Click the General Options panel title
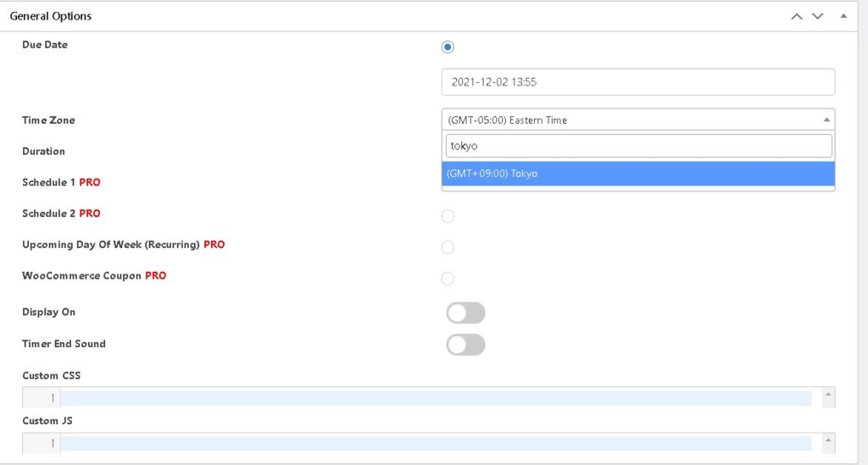The height and width of the screenshot is (465, 868). (51, 16)
